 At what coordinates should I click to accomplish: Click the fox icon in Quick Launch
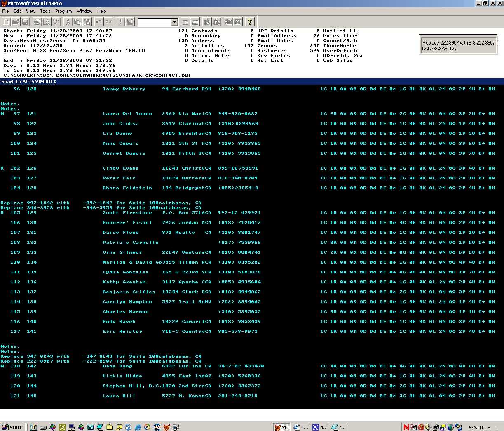point(166,427)
